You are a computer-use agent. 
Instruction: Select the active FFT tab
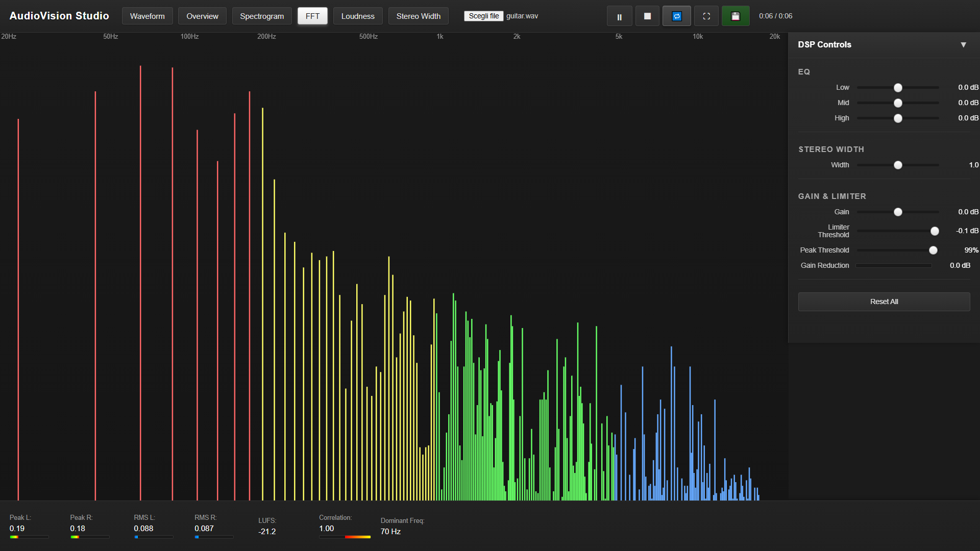312,16
